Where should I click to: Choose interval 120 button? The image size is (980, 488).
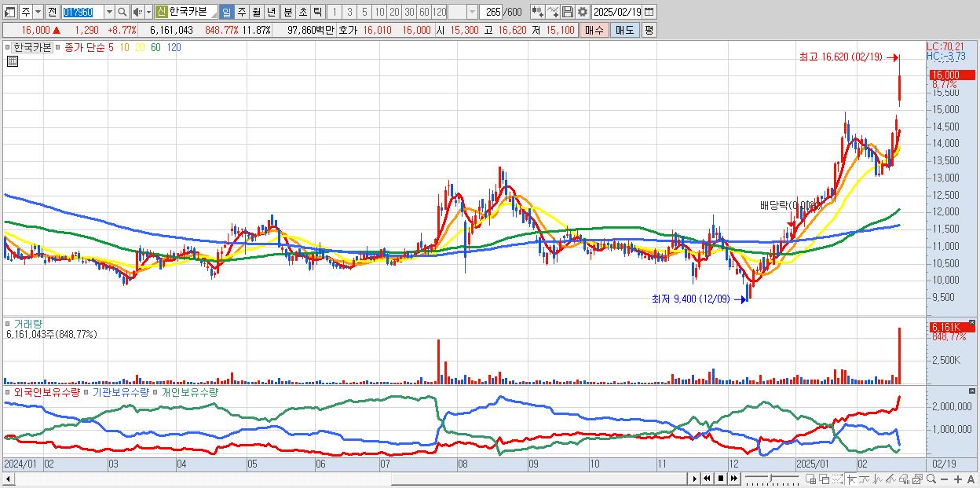click(440, 12)
